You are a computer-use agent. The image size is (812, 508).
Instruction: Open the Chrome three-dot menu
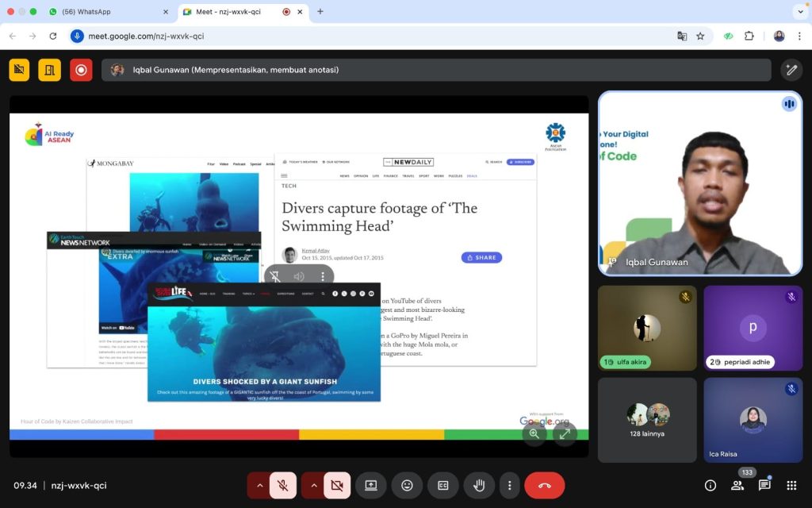coord(799,36)
